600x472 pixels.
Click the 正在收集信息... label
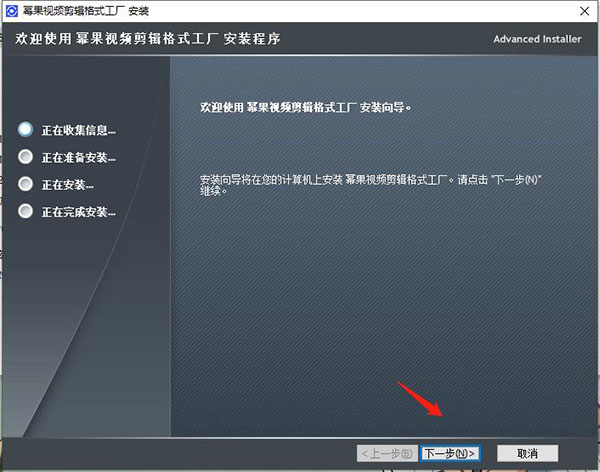pos(78,131)
